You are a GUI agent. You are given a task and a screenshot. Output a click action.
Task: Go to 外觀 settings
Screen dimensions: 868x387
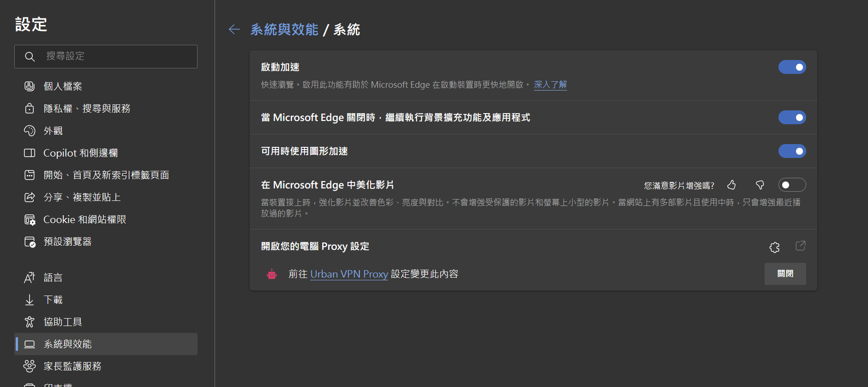tap(106, 131)
